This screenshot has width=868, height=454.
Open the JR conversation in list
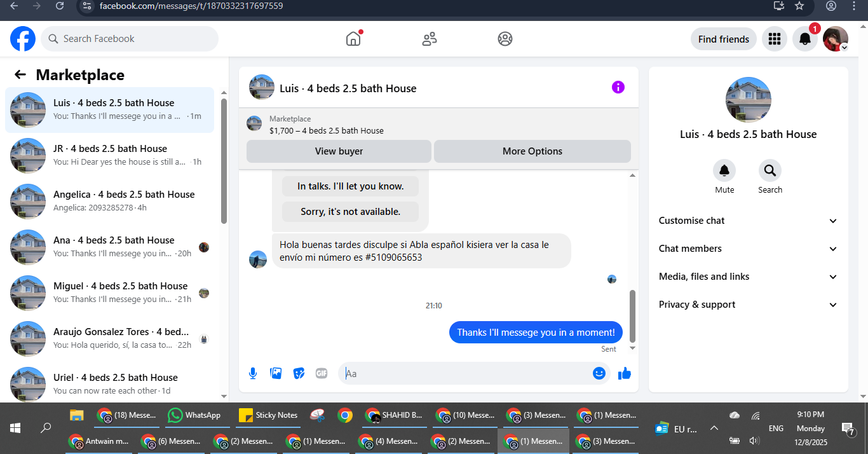[109, 156]
